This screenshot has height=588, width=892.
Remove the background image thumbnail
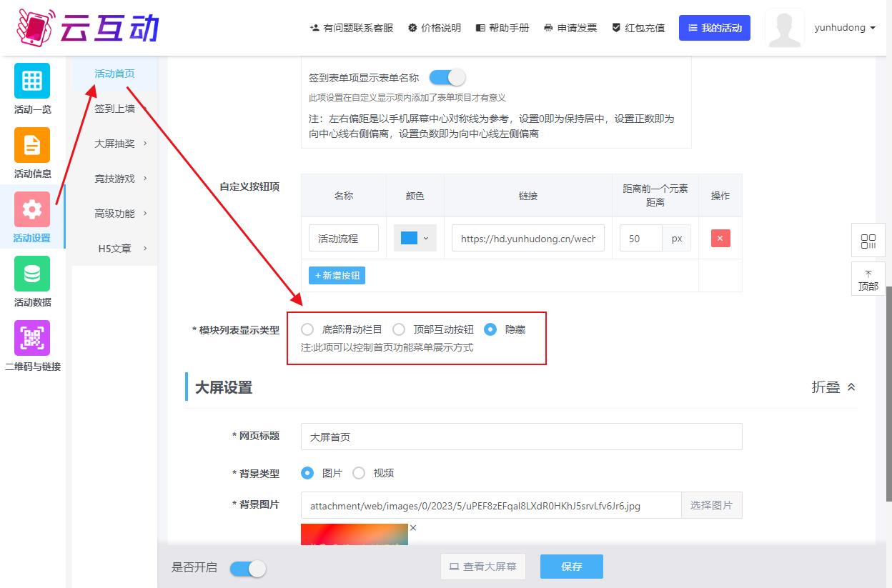pos(413,528)
